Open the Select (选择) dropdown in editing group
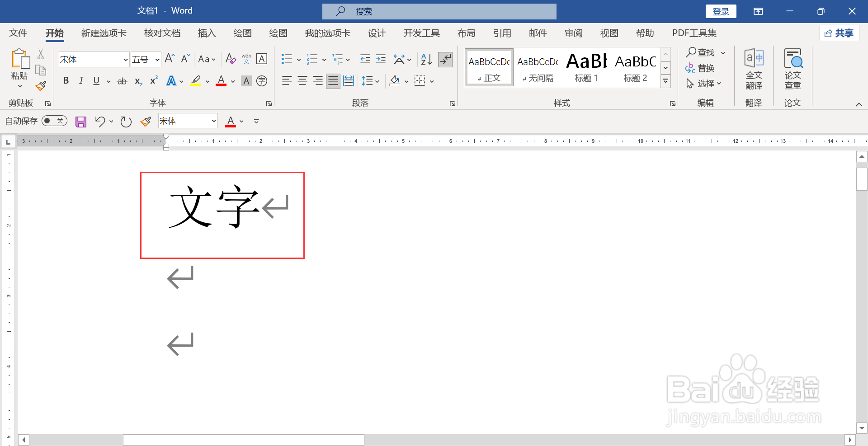 (x=703, y=84)
